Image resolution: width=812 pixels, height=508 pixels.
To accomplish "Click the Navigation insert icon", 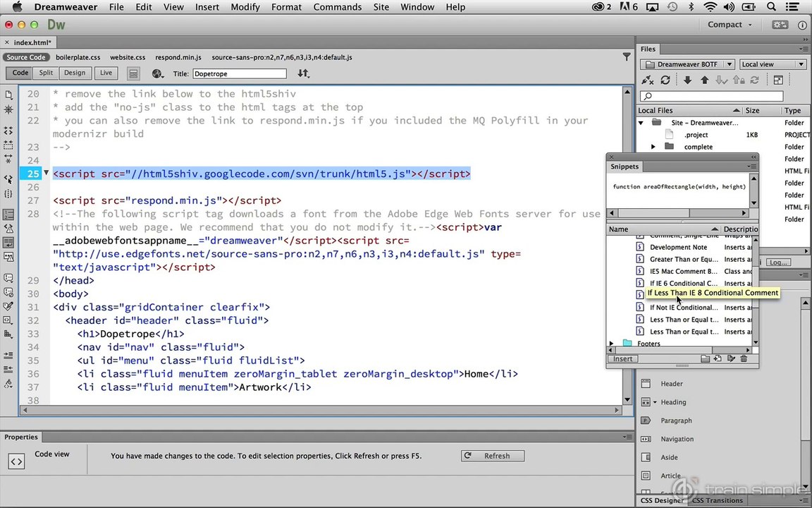I will tap(646, 439).
